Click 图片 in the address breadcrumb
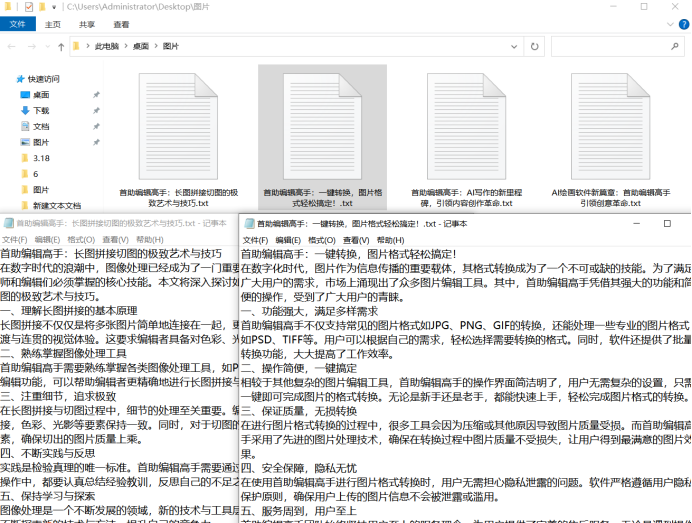Image resolution: width=692 pixels, height=523 pixels. tap(171, 46)
